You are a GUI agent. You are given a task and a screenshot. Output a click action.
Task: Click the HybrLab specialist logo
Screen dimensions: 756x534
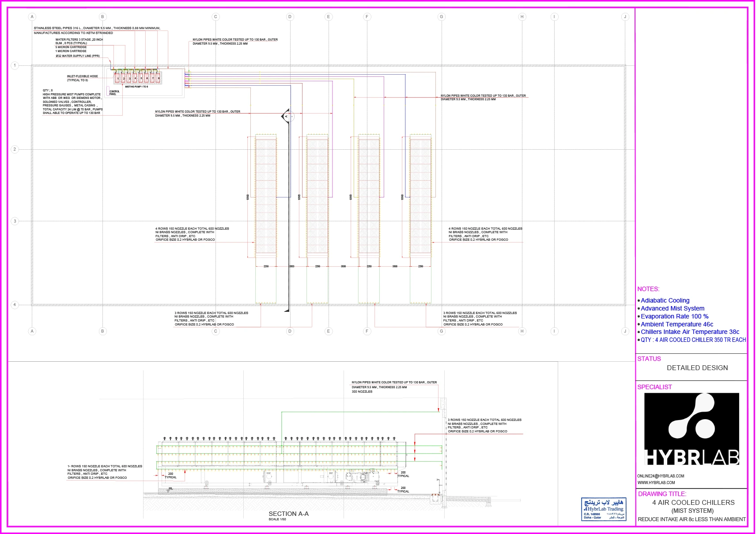pos(692,429)
